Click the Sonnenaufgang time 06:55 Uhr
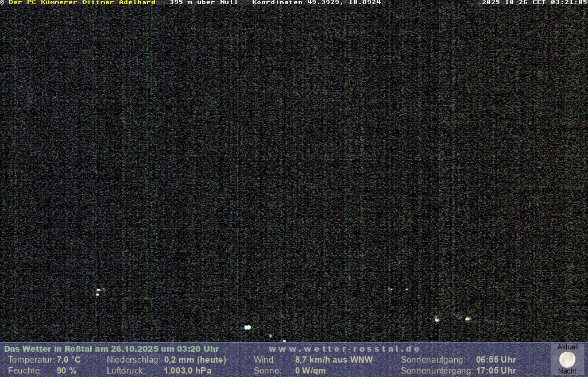Viewport: 588px width, 377px height. click(496, 360)
